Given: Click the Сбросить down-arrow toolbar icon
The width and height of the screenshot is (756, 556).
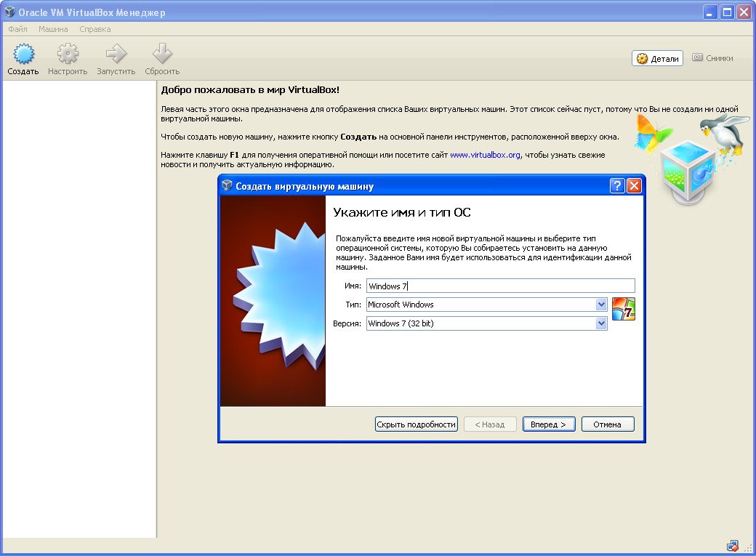Looking at the screenshot, I should coord(161,55).
